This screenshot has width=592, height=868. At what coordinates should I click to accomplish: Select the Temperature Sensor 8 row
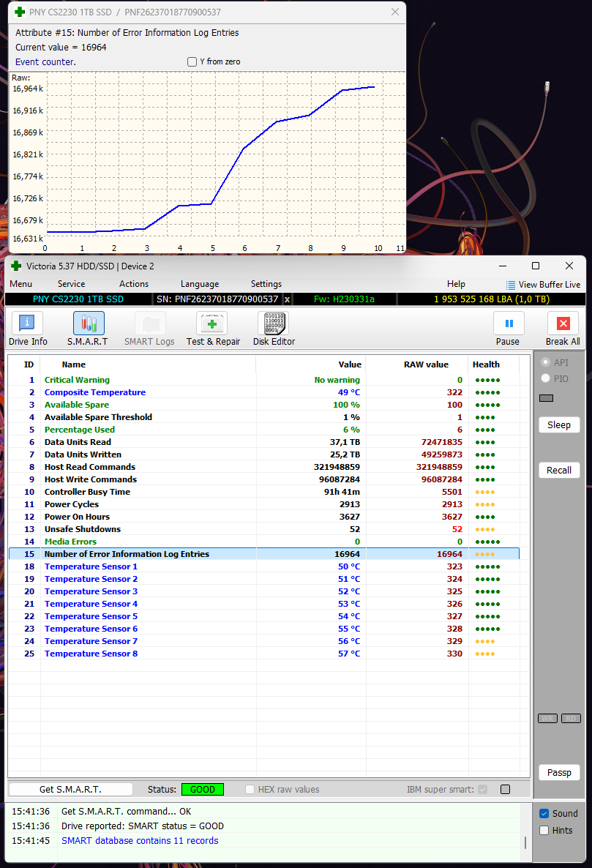tap(264, 654)
